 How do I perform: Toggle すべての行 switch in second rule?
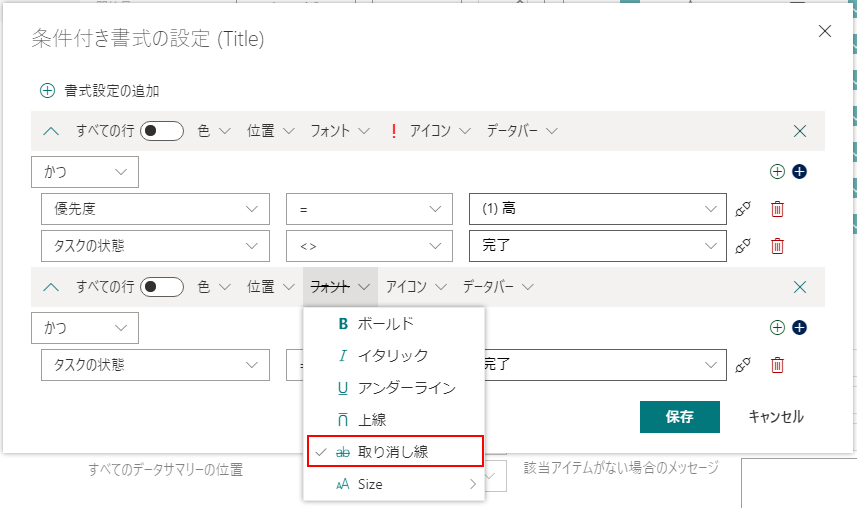click(x=162, y=287)
